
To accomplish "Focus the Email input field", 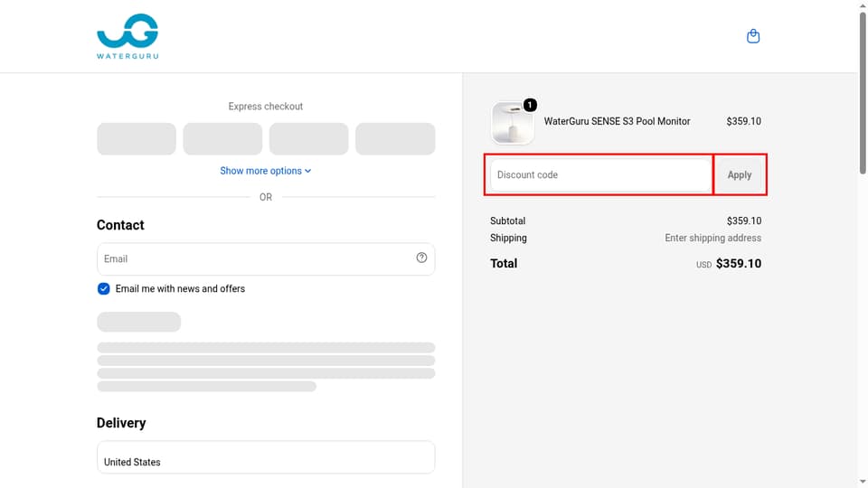I will point(266,259).
